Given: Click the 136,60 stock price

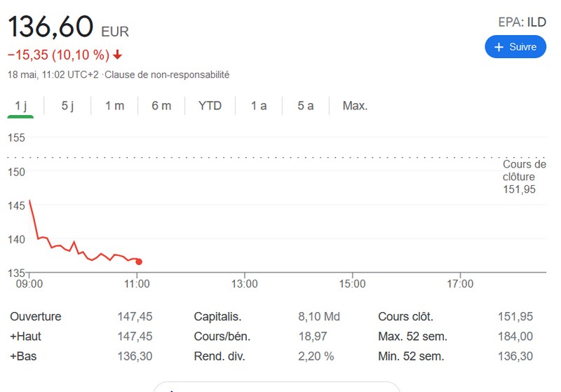Looking at the screenshot, I should tap(50, 27).
